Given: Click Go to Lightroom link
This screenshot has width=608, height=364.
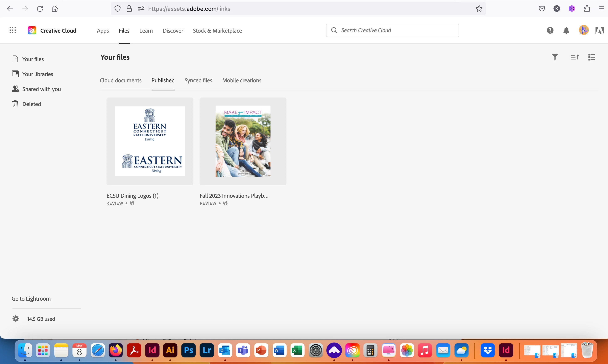Looking at the screenshot, I should tap(31, 299).
